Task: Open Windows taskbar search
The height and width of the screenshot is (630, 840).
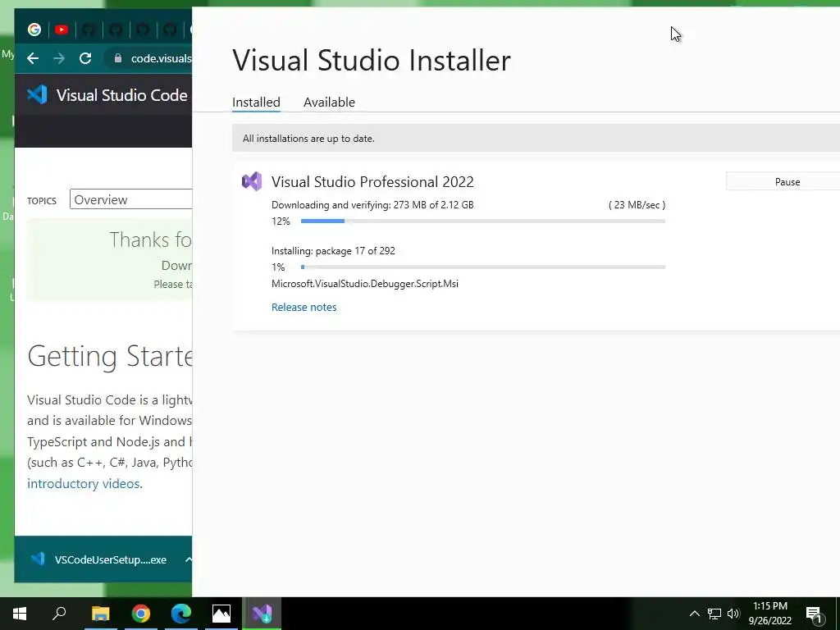Action: click(x=59, y=614)
